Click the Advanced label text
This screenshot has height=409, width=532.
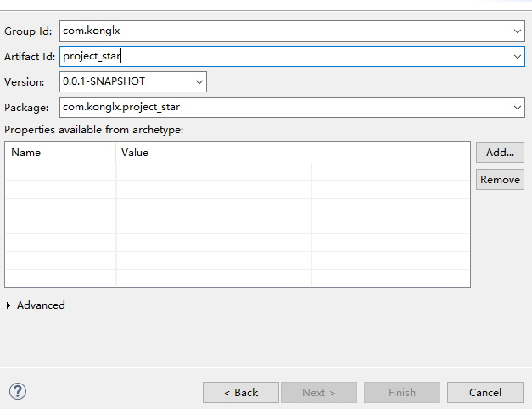[x=41, y=305]
